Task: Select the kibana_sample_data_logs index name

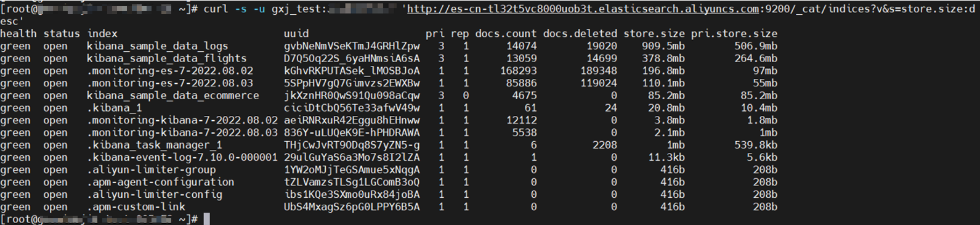Action: click(158, 46)
